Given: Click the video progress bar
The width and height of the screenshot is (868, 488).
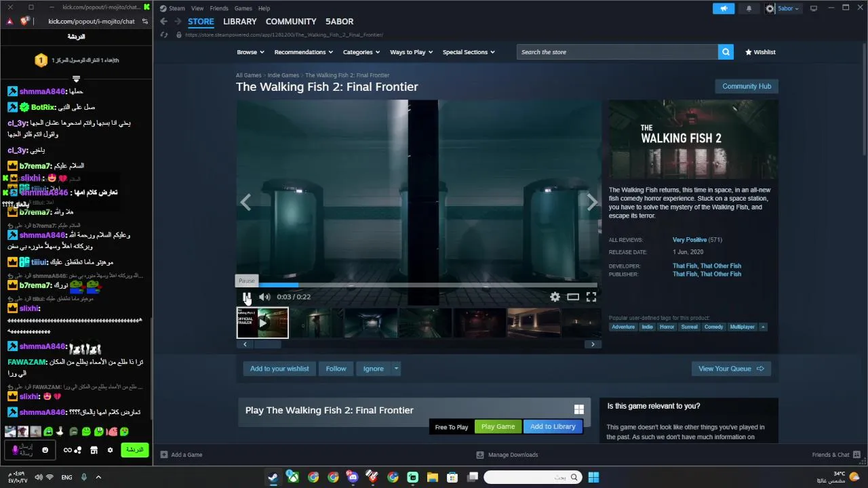Looking at the screenshot, I should 416,285.
